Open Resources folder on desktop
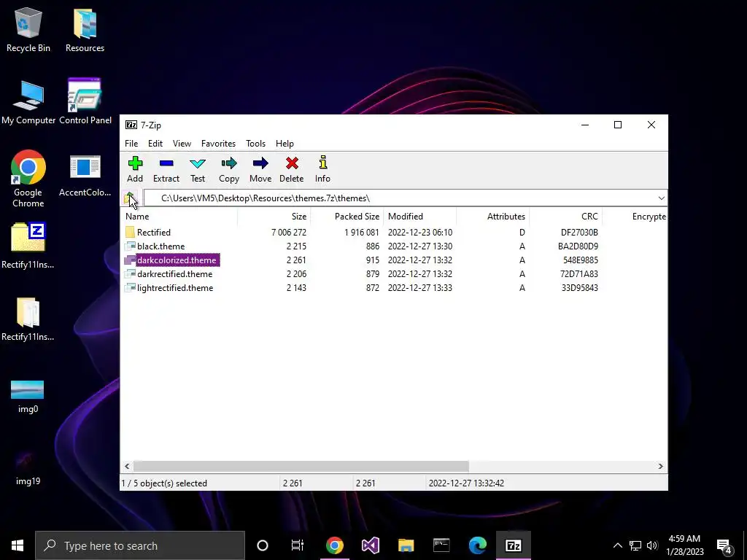 (x=85, y=29)
